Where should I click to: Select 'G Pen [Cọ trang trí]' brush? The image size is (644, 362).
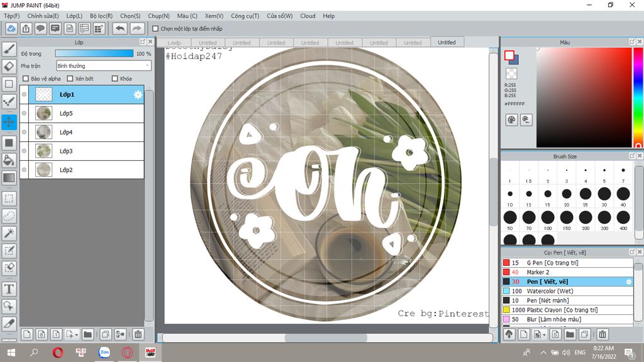[x=568, y=263]
